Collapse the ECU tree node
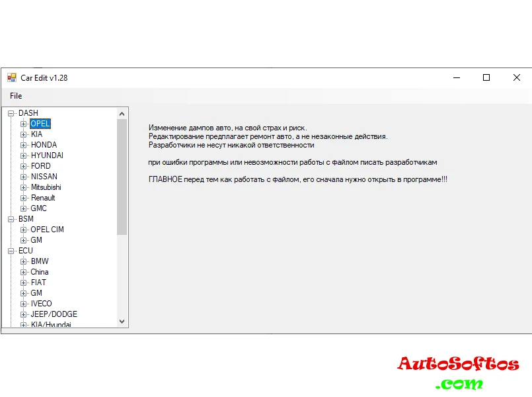This screenshot has height=397, width=532. point(11,251)
